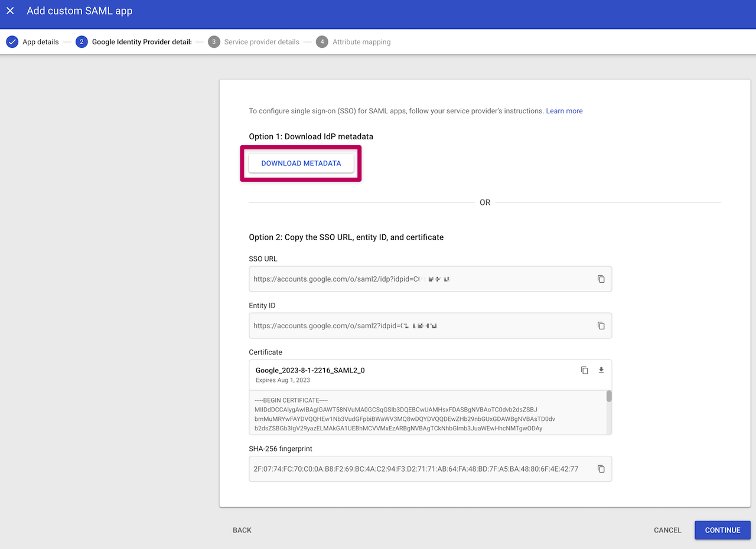Copy the SHA-256 fingerprint
Screen dimensions: 756x549
(x=601, y=469)
